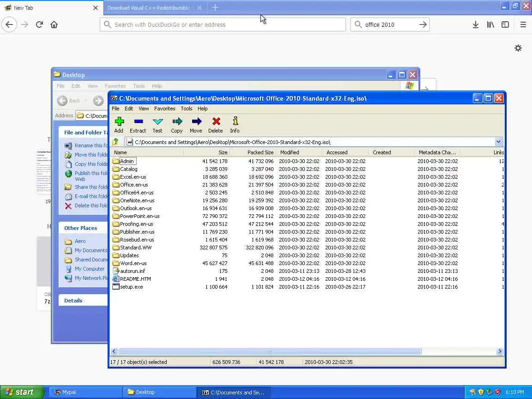Expand the 7-Zip address path dropdown
532x399 pixels.
pos(498,142)
